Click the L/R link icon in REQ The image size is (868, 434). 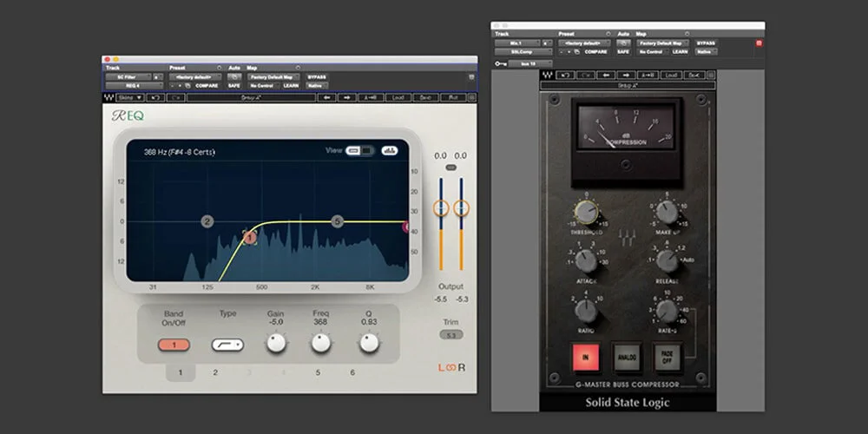click(x=451, y=367)
